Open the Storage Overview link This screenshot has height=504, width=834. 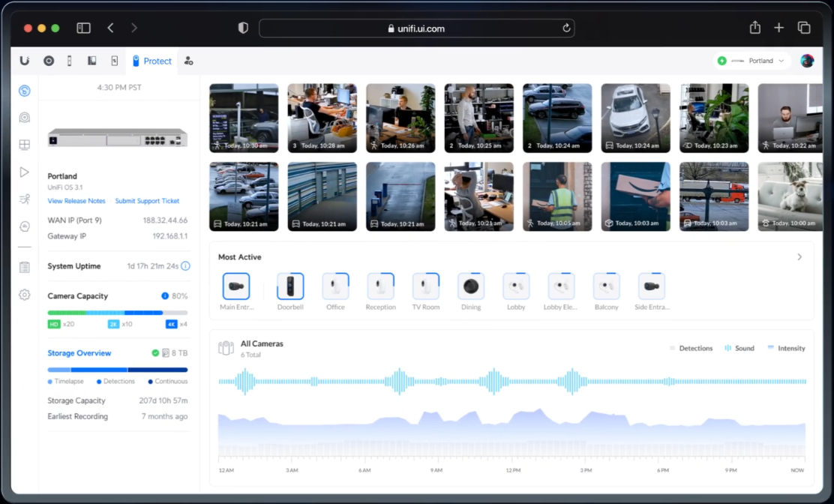coord(79,353)
